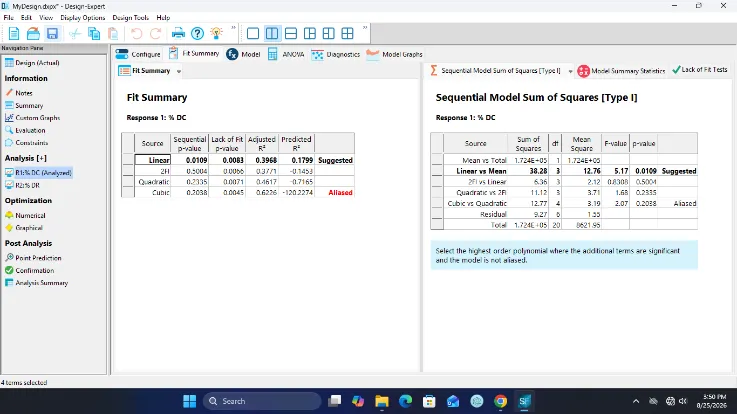
Task: Open the Edit menu
Action: point(26,17)
